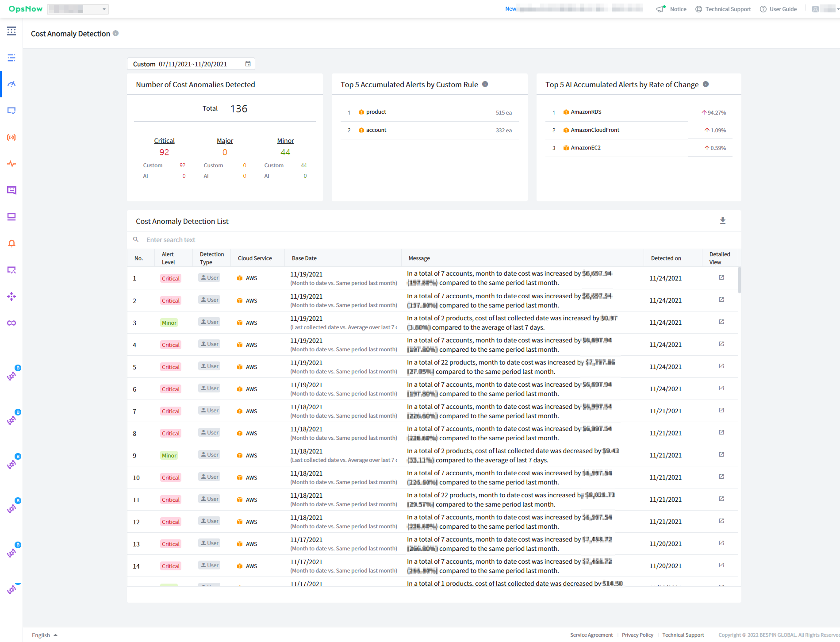Open User Guide in top bar
This screenshot has height=642, width=840.
(x=778, y=9)
